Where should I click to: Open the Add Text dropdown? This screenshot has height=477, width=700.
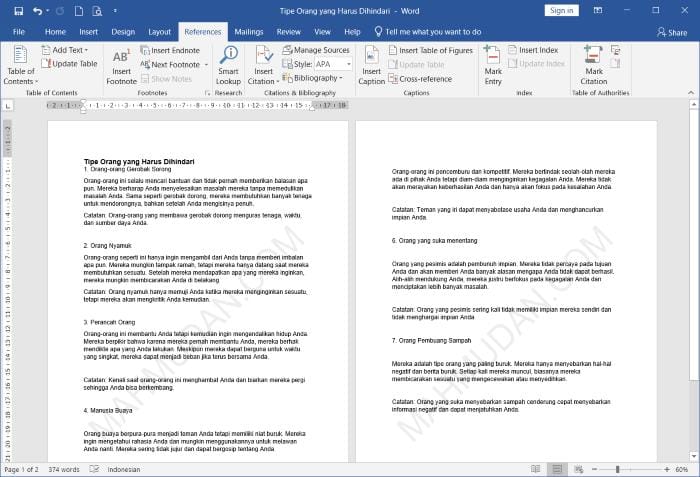pos(70,50)
